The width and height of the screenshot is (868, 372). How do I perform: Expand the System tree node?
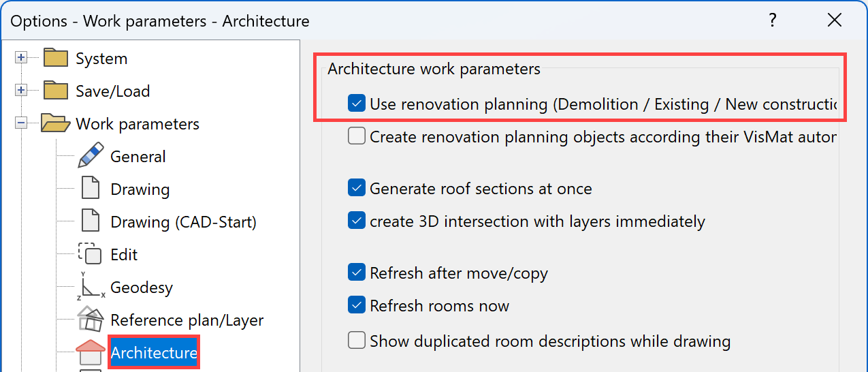click(21, 58)
